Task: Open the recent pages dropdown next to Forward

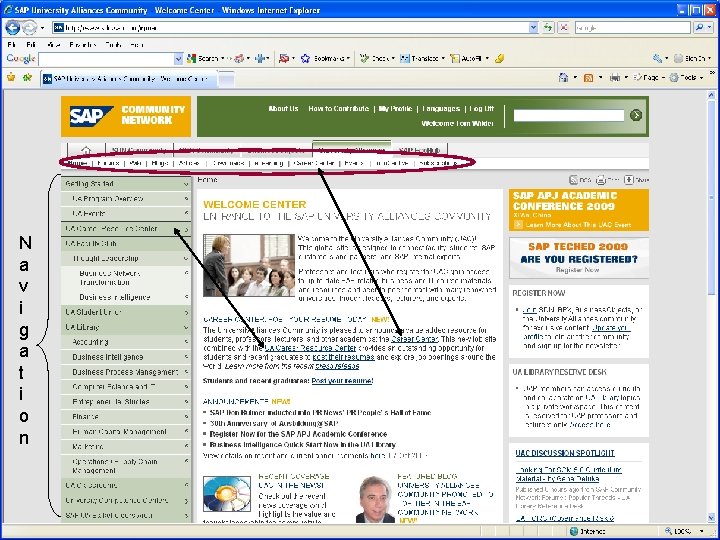Action: [42, 28]
